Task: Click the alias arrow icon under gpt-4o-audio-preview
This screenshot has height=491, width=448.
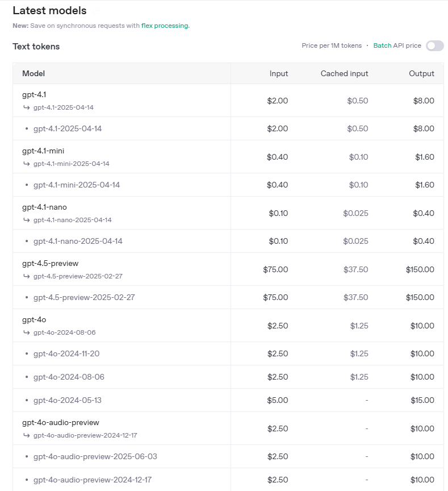Action: (27, 435)
